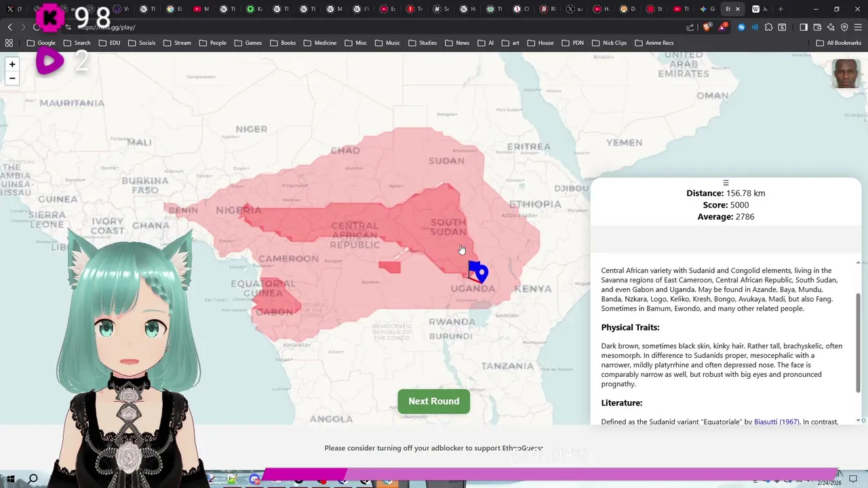This screenshot has width=868, height=488.
Task: Switch to the last Wikipedia 'Ju' tab
Action: click(759, 9)
